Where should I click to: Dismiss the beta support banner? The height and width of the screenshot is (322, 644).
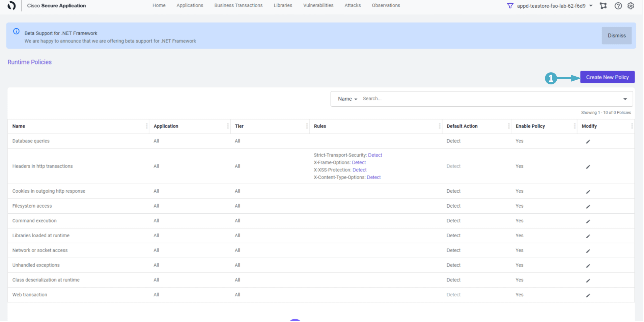(x=616, y=36)
